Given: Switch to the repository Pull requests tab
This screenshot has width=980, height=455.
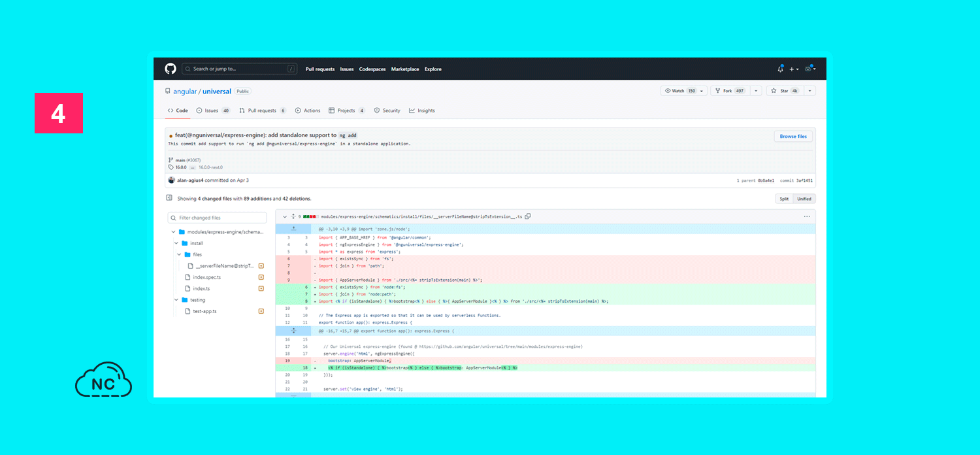Looking at the screenshot, I should coord(263,110).
